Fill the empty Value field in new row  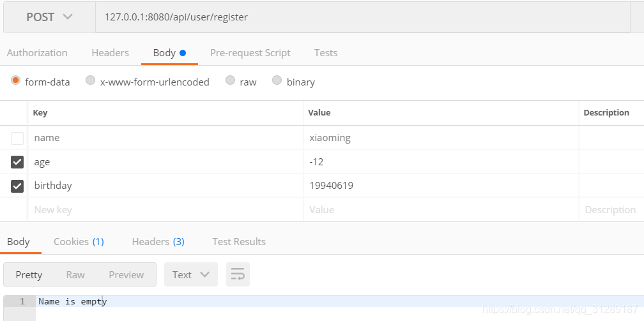pyautogui.click(x=441, y=210)
